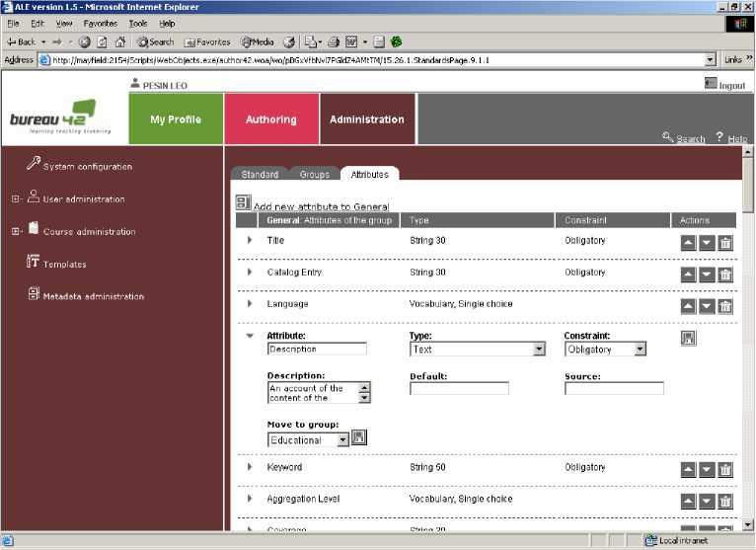Image resolution: width=756 pixels, height=550 pixels.
Task: Move the Language attribute down
Action: pyautogui.click(x=707, y=306)
